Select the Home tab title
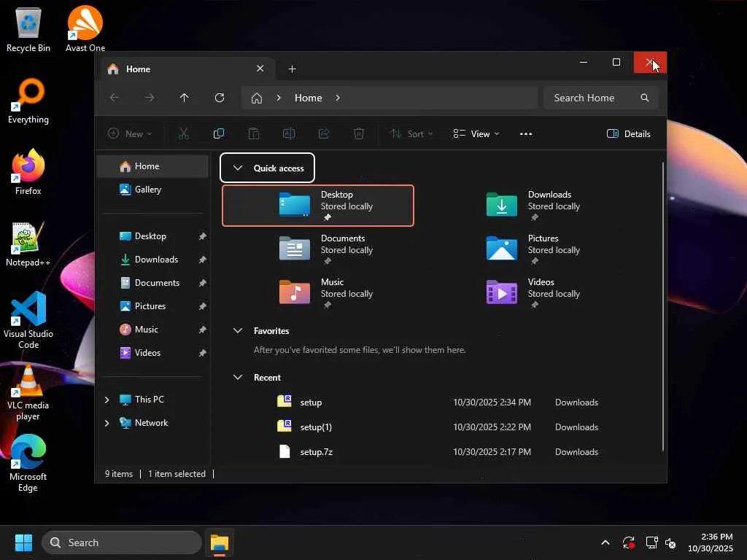747x560 pixels. pyautogui.click(x=138, y=69)
